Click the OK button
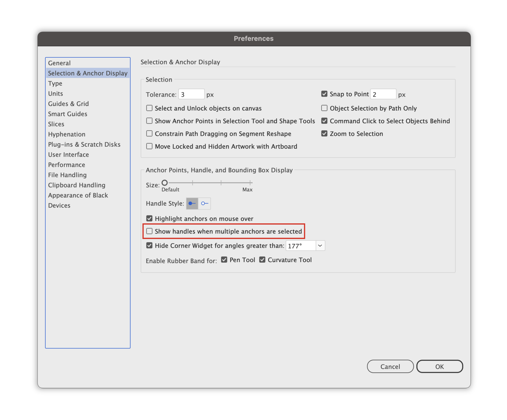Viewport: 507px width, 420px height. (439, 366)
